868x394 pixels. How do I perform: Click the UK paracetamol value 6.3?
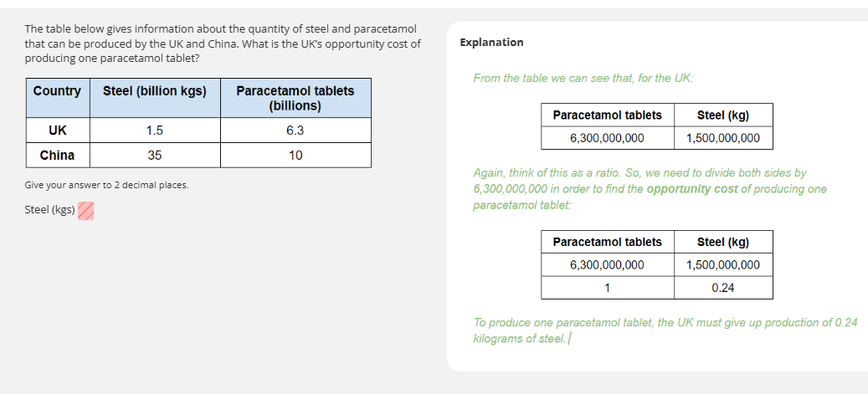coord(295,130)
